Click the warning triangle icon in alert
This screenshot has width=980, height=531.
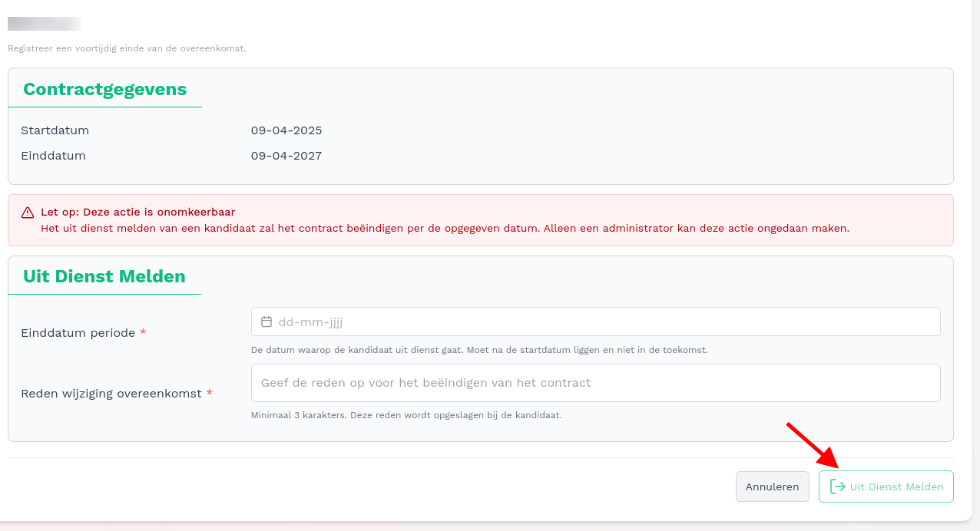[28, 213]
